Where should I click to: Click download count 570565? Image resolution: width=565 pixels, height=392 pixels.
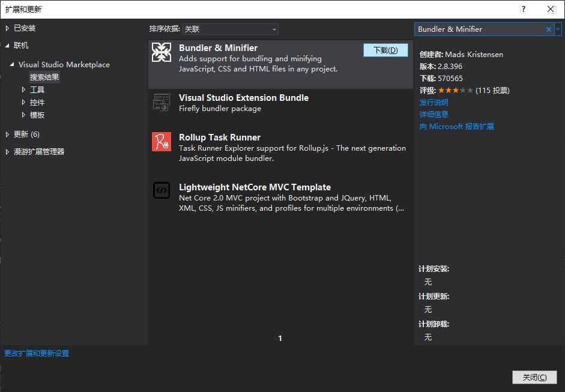coord(450,78)
